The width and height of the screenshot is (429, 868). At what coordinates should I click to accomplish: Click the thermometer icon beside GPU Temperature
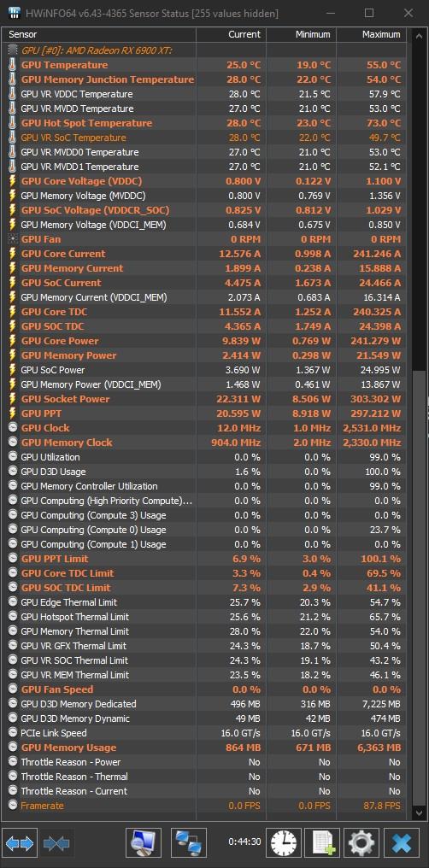(x=13, y=65)
